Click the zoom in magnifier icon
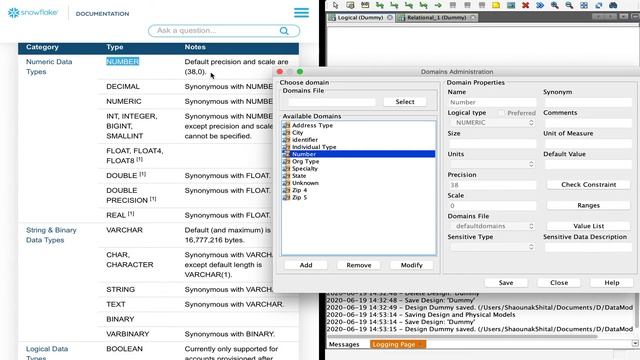The width and height of the screenshot is (640, 360). (x=554, y=5)
